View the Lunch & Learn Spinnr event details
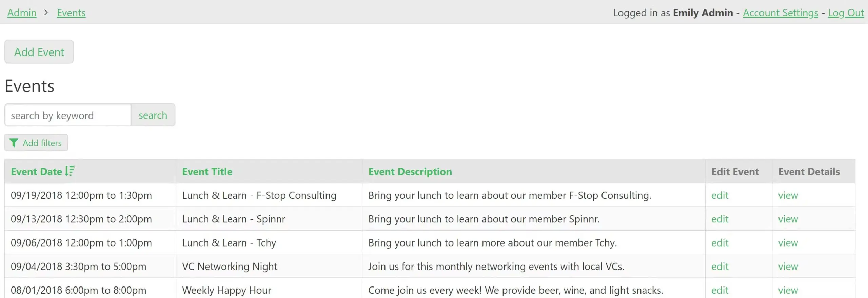868x298 pixels. coord(788,219)
